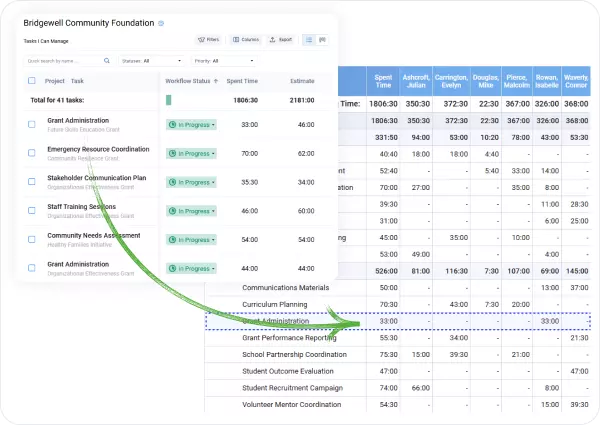Viewport: 600px width, 425px height.
Task: Open the Statuses: All dropdown
Action: tap(152, 61)
